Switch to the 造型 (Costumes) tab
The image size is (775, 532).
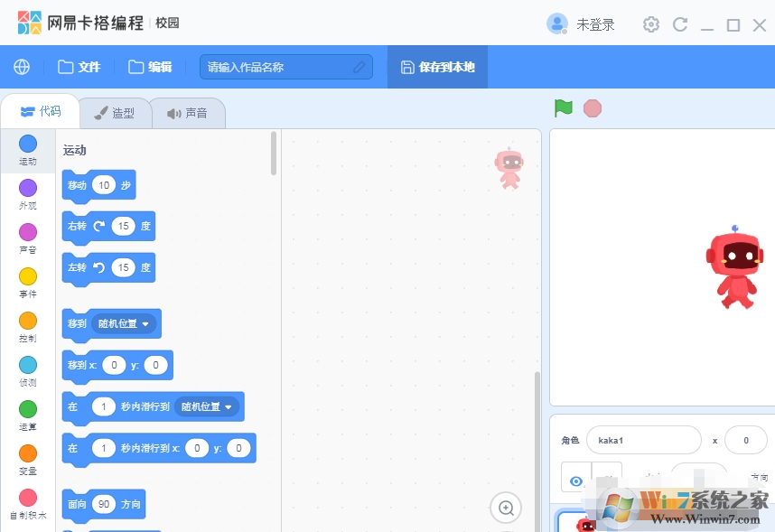[x=116, y=112]
